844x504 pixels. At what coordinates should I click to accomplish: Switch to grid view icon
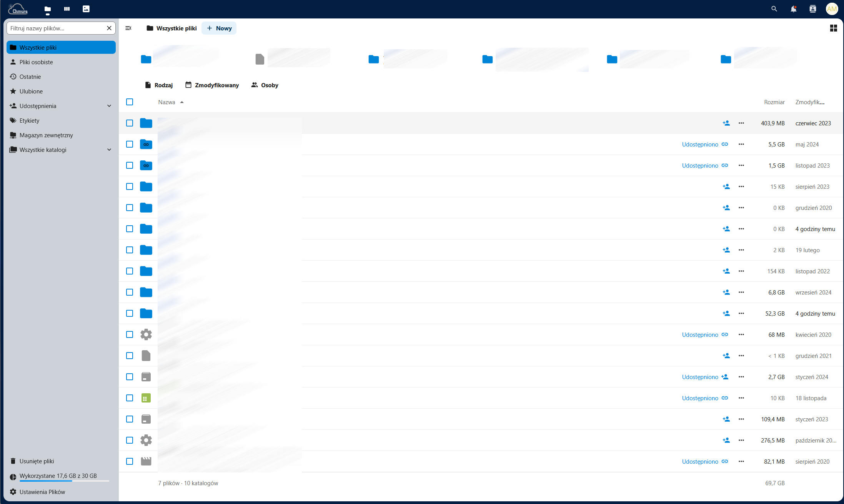[x=833, y=28]
